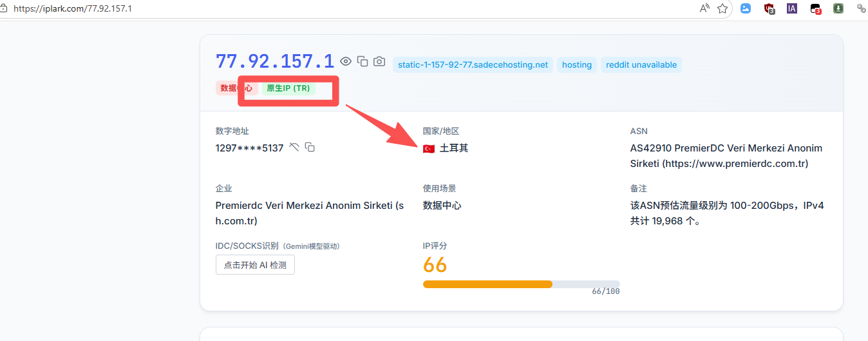868x341 pixels.
Task: Open the green download extension icon
Action: (x=838, y=8)
